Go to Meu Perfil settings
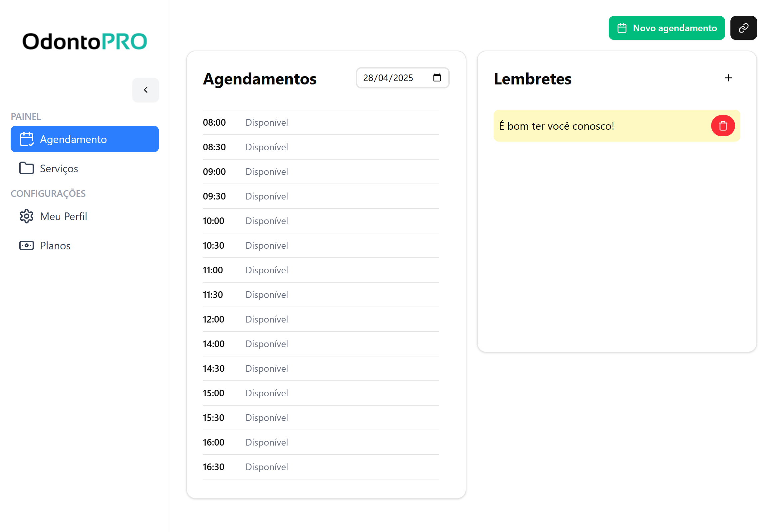Viewport: 773px width, 532px height. (x=63, y=216)
